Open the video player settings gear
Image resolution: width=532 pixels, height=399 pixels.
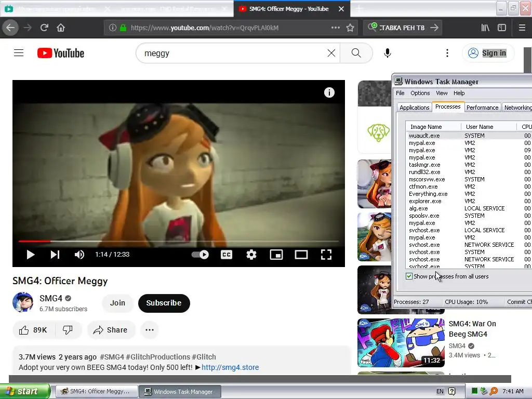[x=251, y=255]
